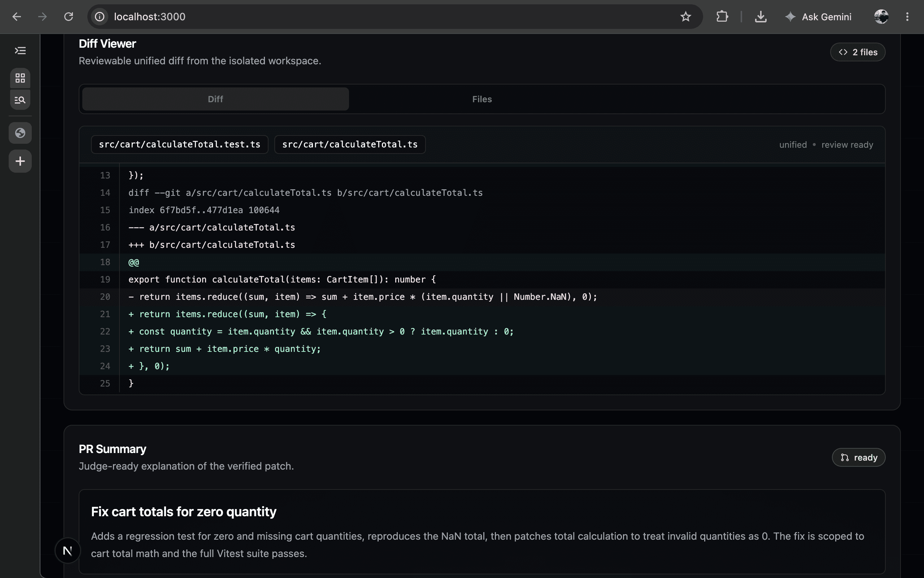Click the '+ return sum + item.price * quantity;' line
The height and width of the screenshot is (578, 924).
tap(482, 349)
